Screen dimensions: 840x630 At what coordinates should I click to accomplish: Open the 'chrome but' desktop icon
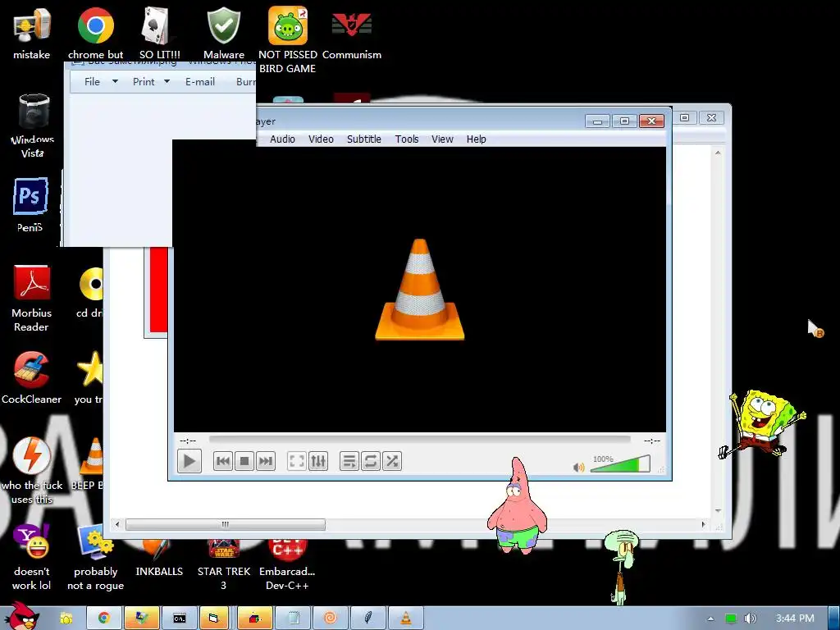coord(95,33)
